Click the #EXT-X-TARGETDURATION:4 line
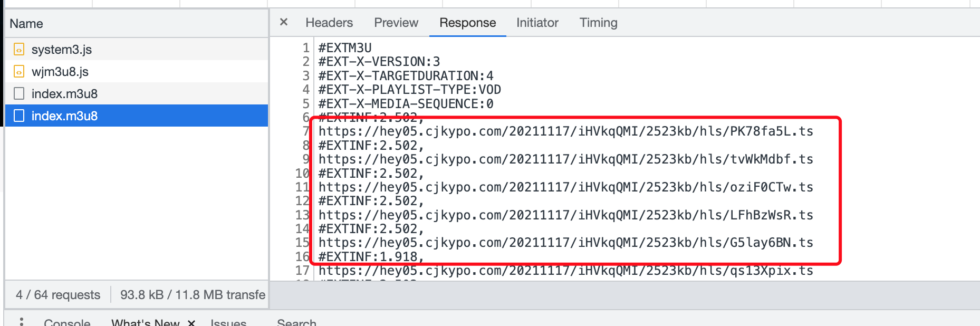Image resolution: width=980 pixels, height=326 pixels. (406, 76)
